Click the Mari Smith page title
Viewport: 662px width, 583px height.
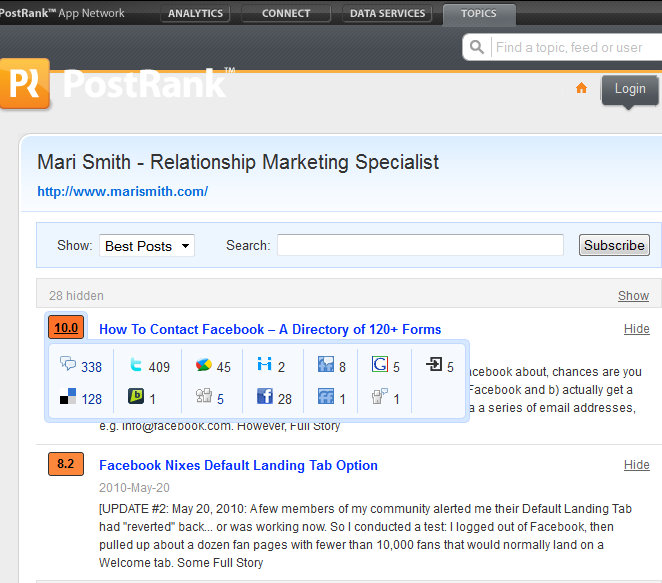pos(238,163)
